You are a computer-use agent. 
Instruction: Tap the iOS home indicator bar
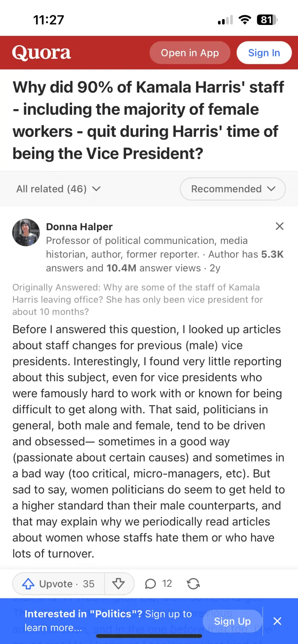149,636
